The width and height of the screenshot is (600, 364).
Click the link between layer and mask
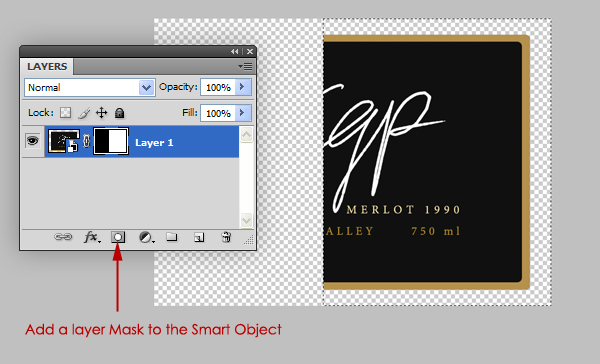(x=86, y=142)
